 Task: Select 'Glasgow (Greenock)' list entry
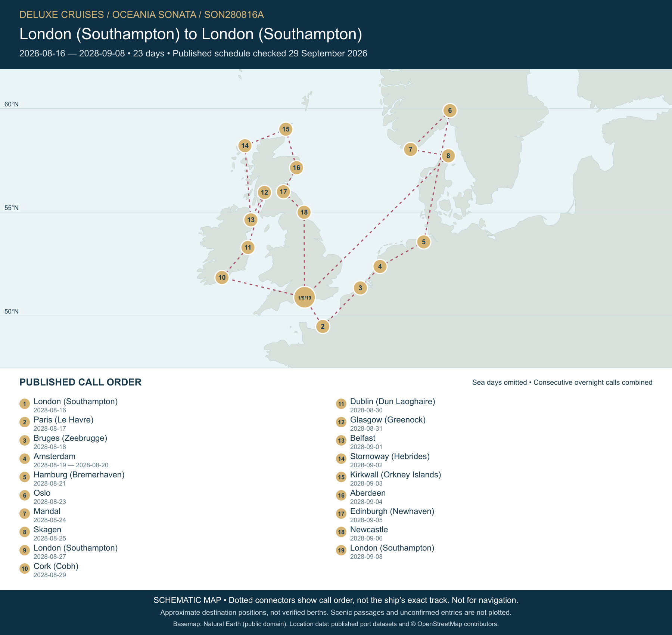tap(388, 420)
